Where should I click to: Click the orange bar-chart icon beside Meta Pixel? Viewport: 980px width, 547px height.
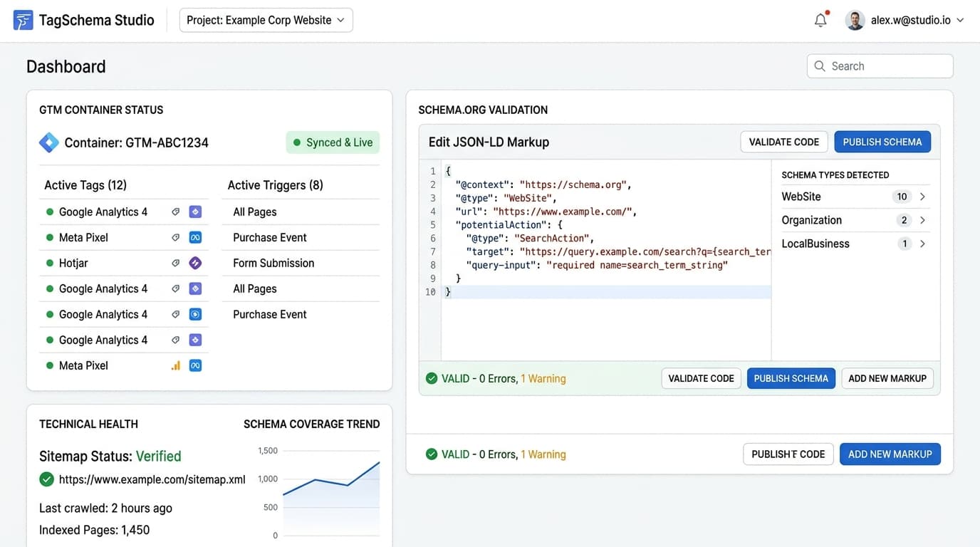(x=176, y=365)
